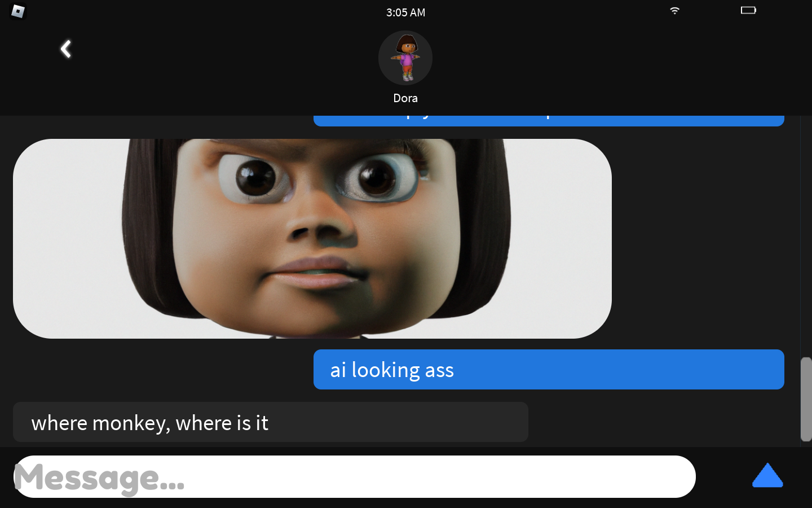Tap the back arrow to leave chat
This screenshot has width=812, height=508.
coord(66,49)
